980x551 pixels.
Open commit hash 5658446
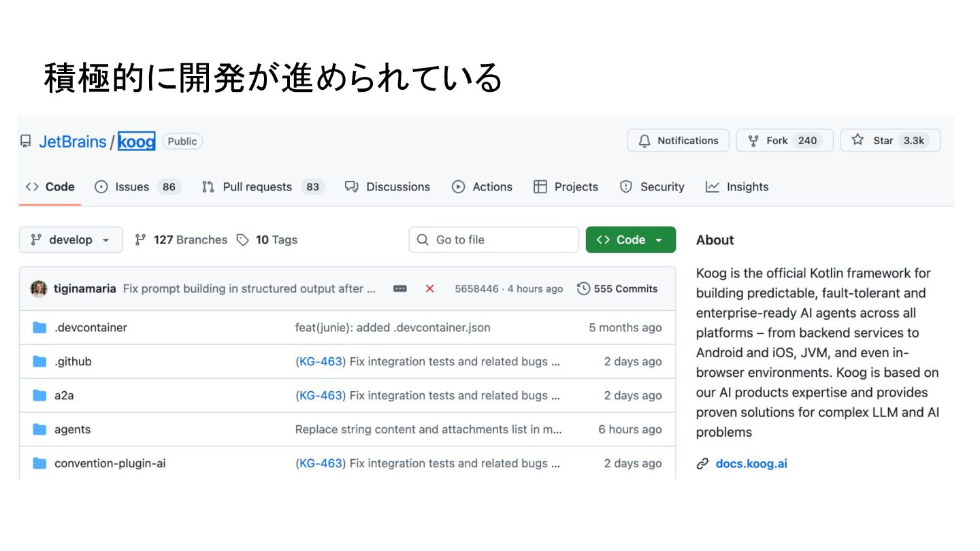476,288
